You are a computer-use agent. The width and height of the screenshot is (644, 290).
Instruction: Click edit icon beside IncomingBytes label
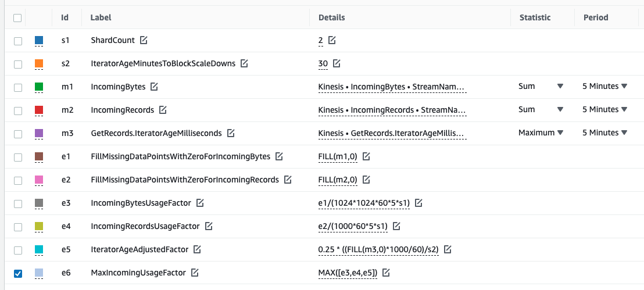point(154,87)
